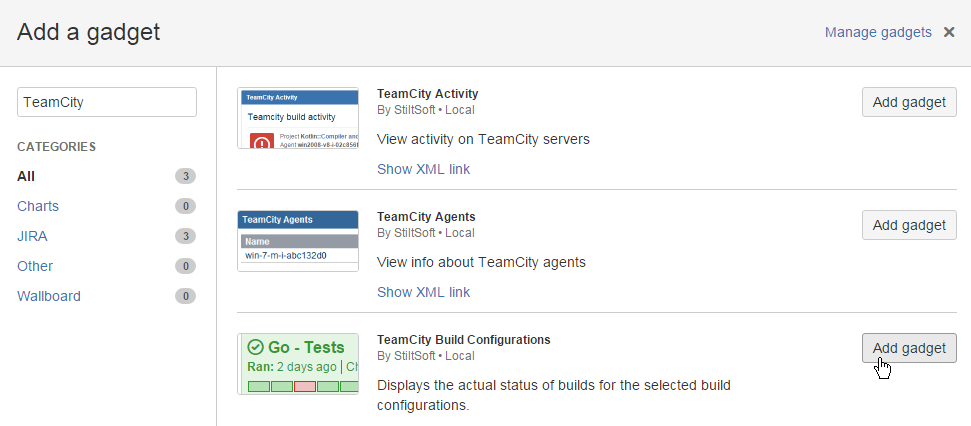Choose the Other category
This screenshot has height=426, width=971.
pyautogui.click(x=35, y=266)
